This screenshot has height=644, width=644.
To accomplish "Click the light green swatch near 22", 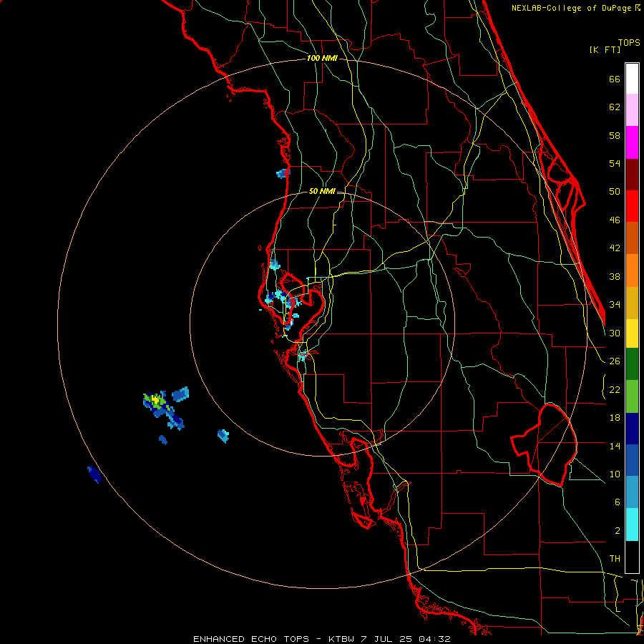I will pos(632,396).
